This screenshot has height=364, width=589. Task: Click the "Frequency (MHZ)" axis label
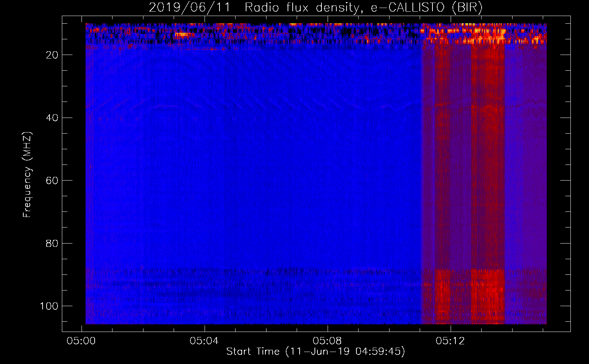click(27, 175)
